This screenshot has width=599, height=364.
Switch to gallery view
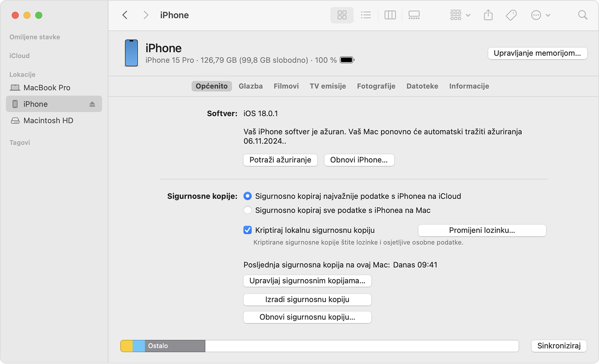click(x=414, y=15)
